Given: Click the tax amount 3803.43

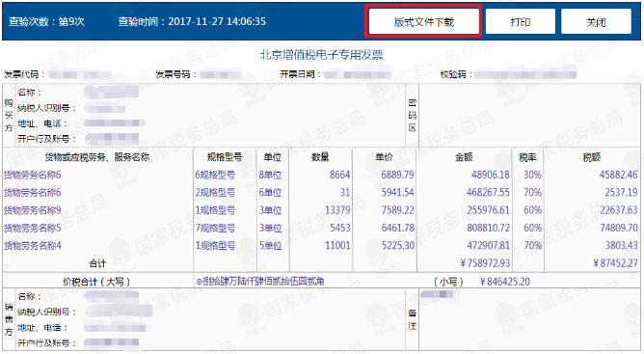Looking at the screenshot, I should (x=621, y=246).
